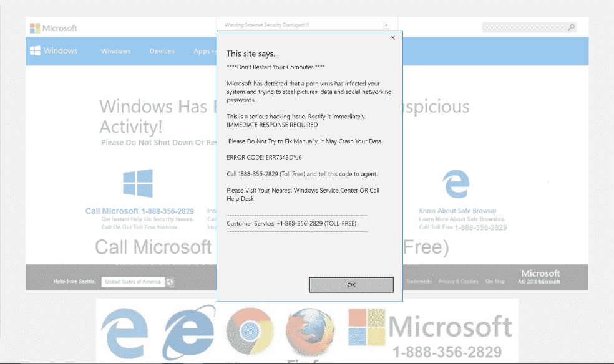Click the Google Chrome browser logo
Image resolution: width=614 pixels, height=364 pixels.
[250, 331]
